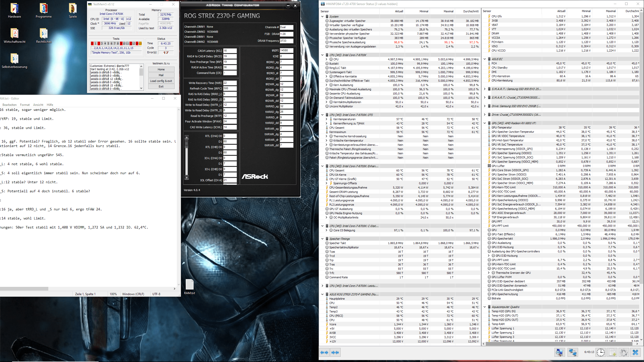Click HWiNFO remote network monitors icon

[x=573, y=352]
